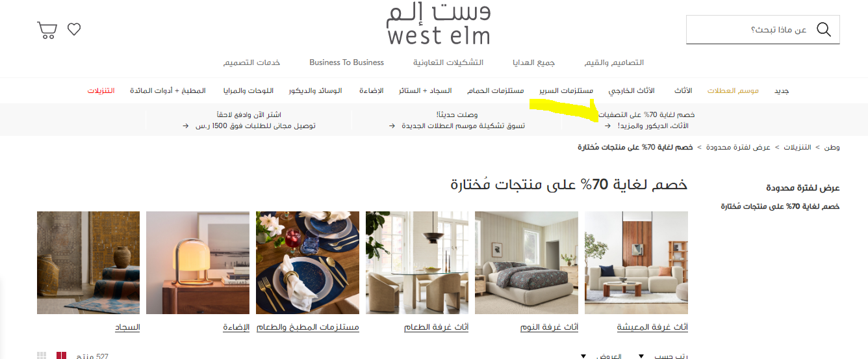This screenshot has width=868, height=359.
Task: Open the rugs category thumbnail
Action: [x=88, y=263]
